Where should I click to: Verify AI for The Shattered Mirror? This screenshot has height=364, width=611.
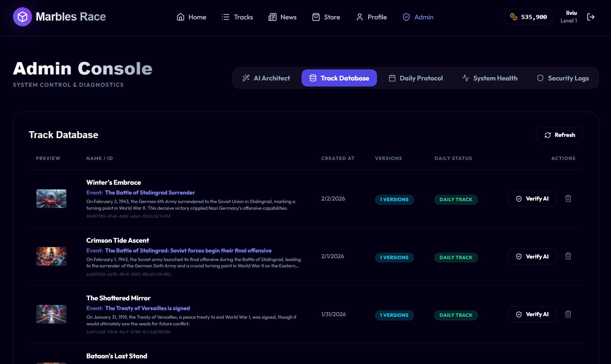pyautogui.click(x=532, y=314)
